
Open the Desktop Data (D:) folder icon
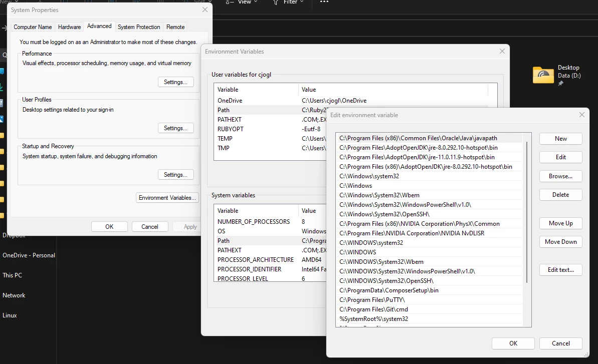543,75
